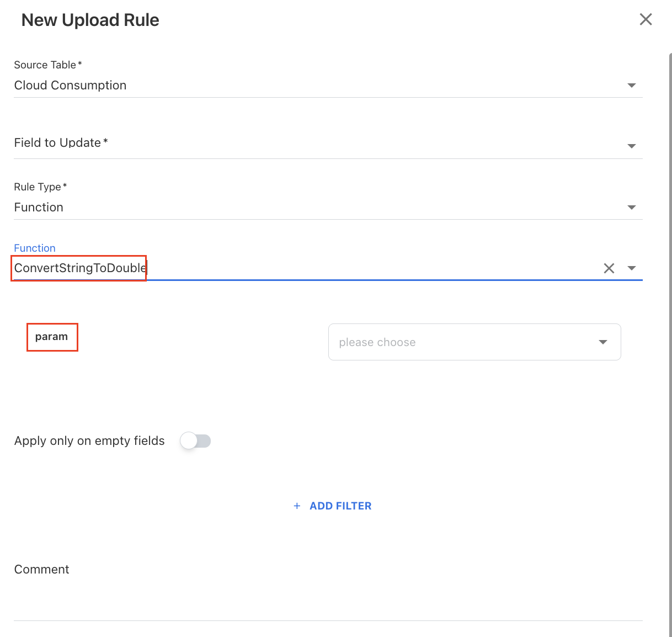Click the ADD FILTER button text
The image size is (672, 637).
(340, 506)
